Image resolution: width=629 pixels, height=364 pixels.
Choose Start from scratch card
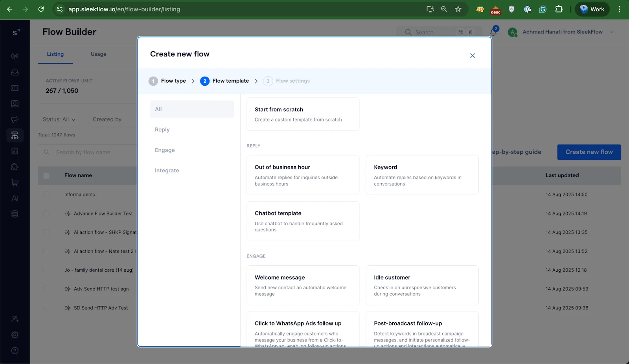click(x=303, y=114)
